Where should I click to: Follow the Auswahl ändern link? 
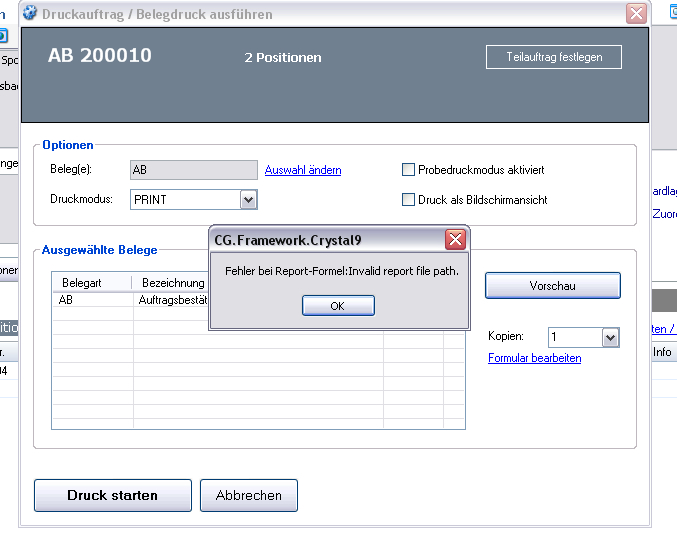303,171
